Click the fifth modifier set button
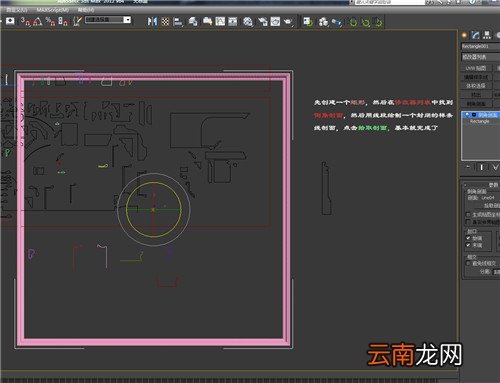The image size is (500, 383). (x=476, y=104)
